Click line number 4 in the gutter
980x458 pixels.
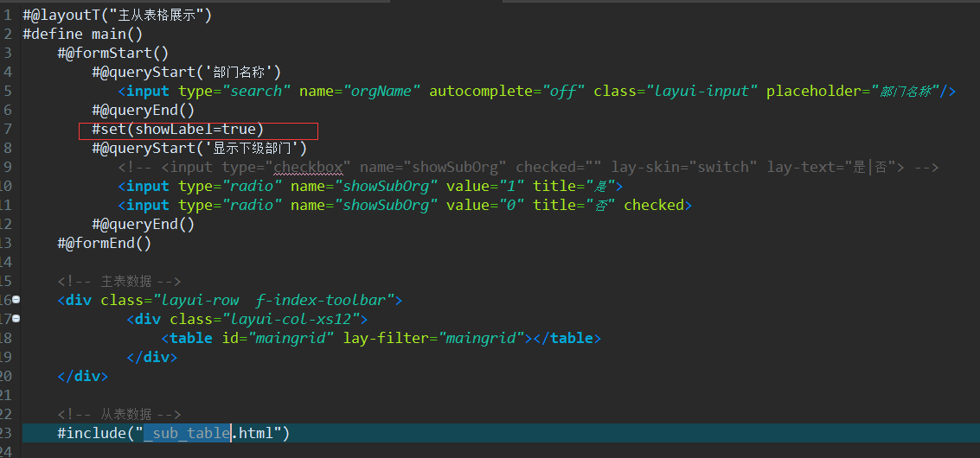coord(7,72)
